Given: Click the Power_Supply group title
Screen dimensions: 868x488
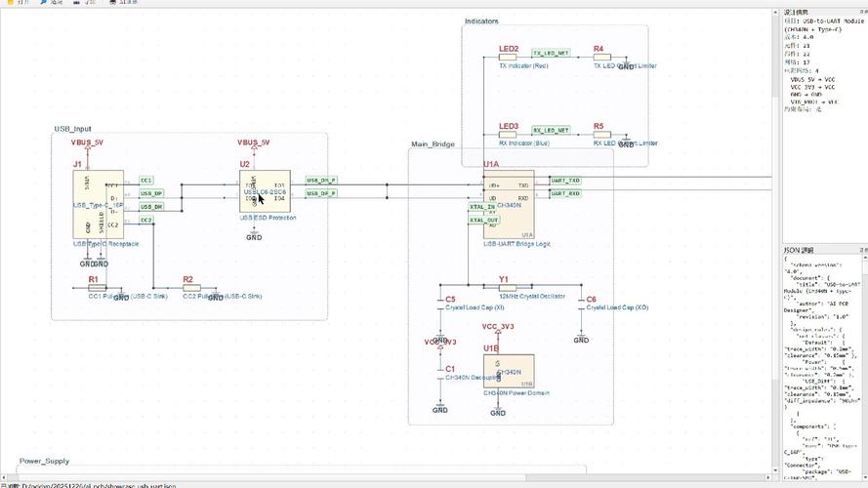Looking at the screenshot, I should [44, 461].
